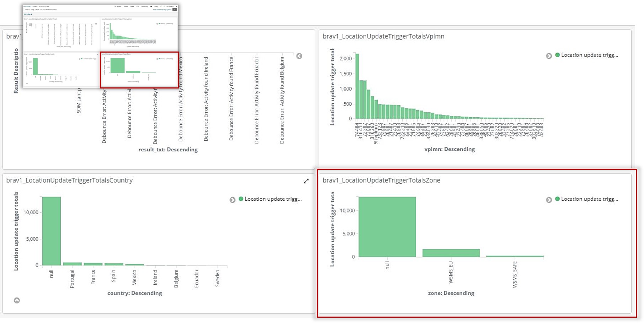Click the bray1_LocationUpdateTriggerTotalsZone panel title

coord(381,180)
